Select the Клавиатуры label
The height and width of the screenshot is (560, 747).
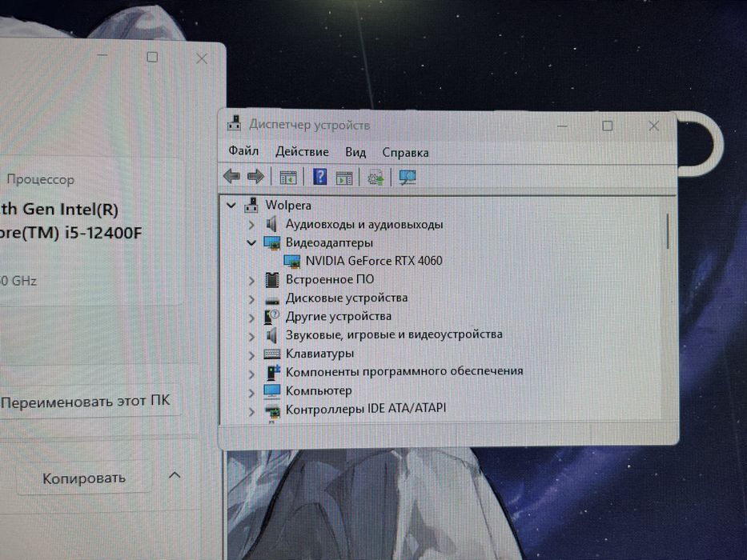[x=319, y=354]
